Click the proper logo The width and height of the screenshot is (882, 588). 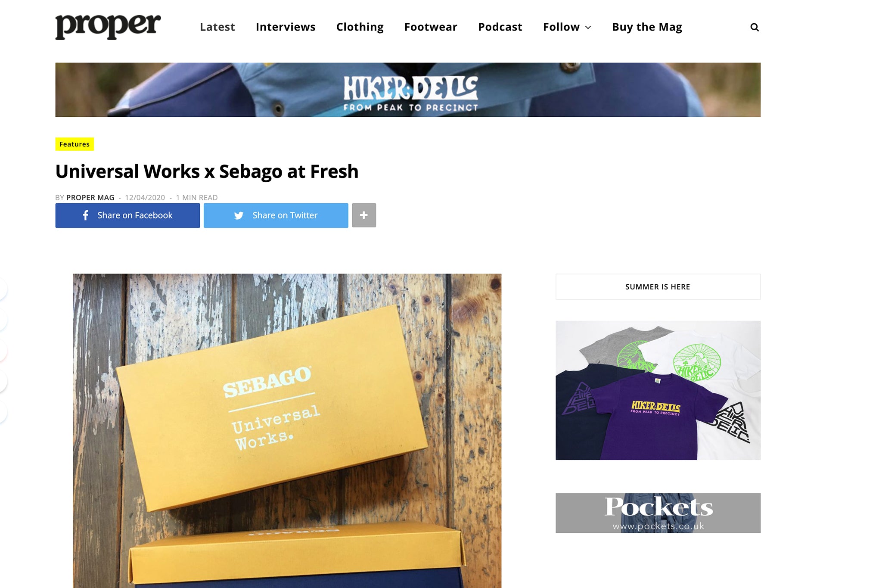(x=108, y=27)
